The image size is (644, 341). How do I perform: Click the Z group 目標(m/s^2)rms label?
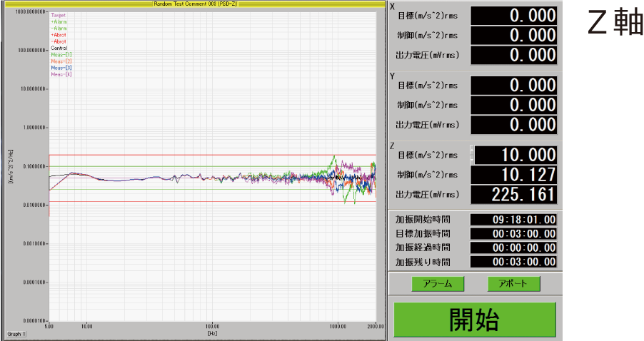428,155
